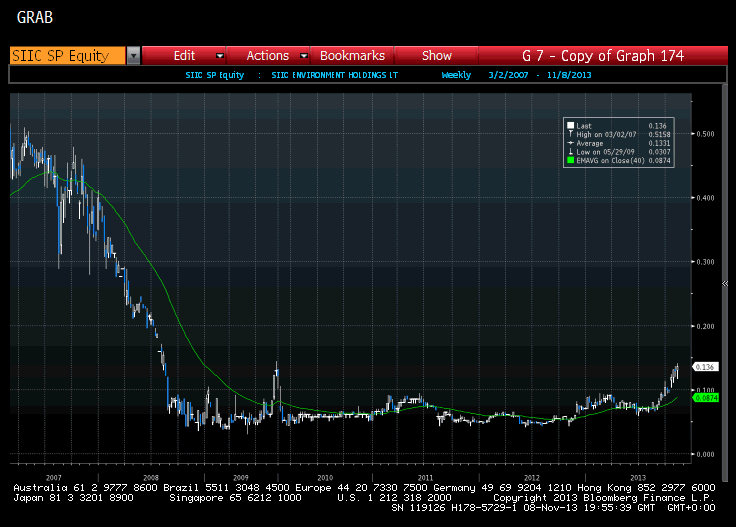This screenshot has height=527, width=736.
Task: Click the SIIC SP Equity ticker field
Action: tap(68, 56)
